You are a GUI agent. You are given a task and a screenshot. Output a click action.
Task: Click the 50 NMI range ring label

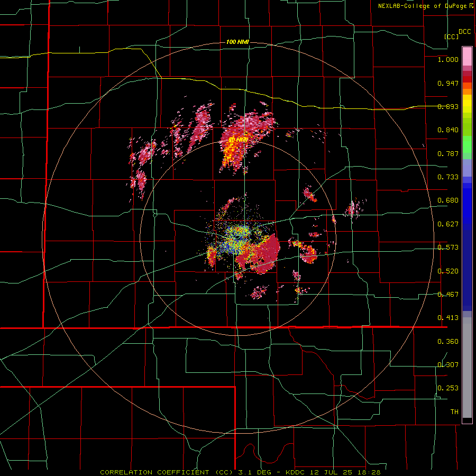point(239,140)
